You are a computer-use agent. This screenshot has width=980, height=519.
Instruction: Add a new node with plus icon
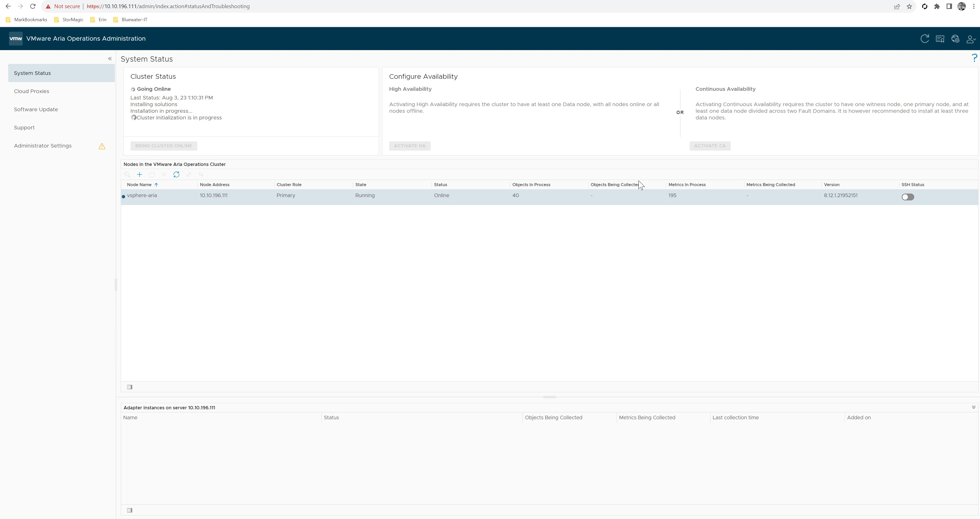point(140,175)
